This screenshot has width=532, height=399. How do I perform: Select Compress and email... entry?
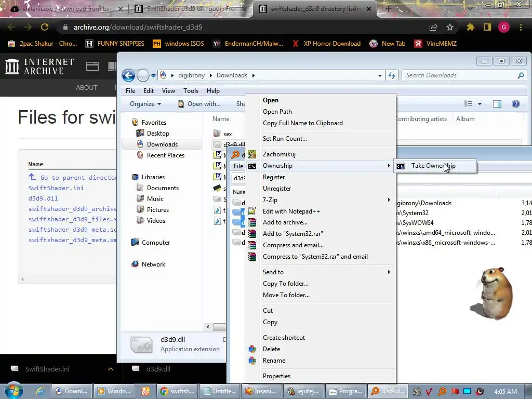(293, 245)
